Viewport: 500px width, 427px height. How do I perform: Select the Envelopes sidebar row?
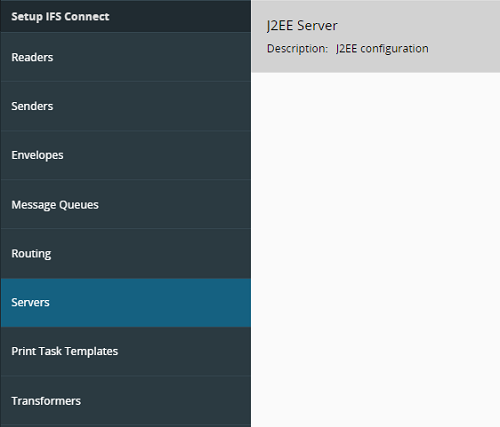pos(126,155)
